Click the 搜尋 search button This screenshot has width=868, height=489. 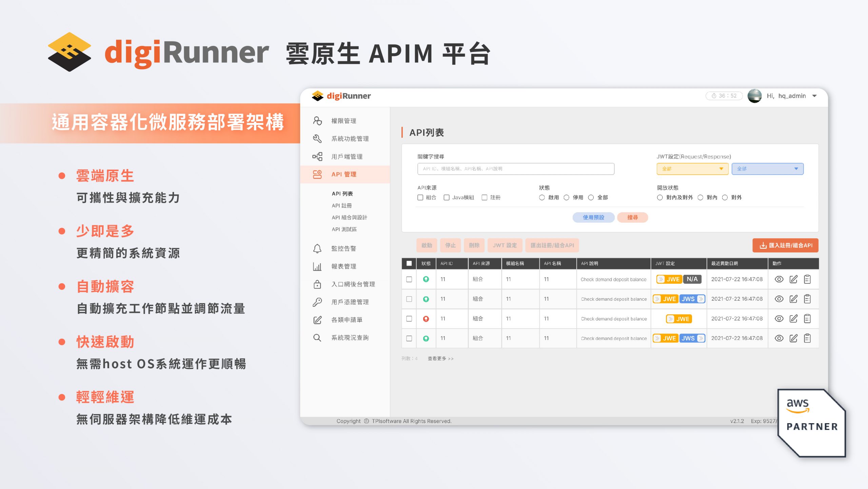click(x=633, y=218)
